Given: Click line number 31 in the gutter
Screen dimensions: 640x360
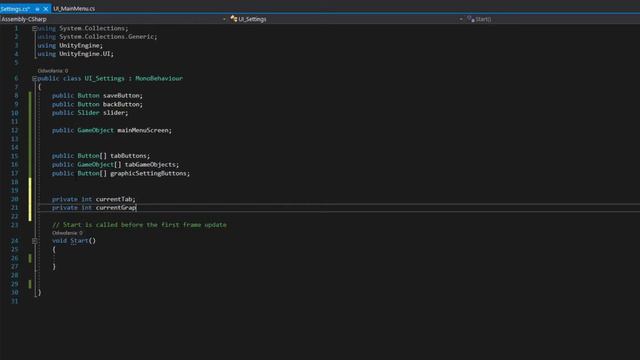Looking at the screenshot, I should pos(15,301).
